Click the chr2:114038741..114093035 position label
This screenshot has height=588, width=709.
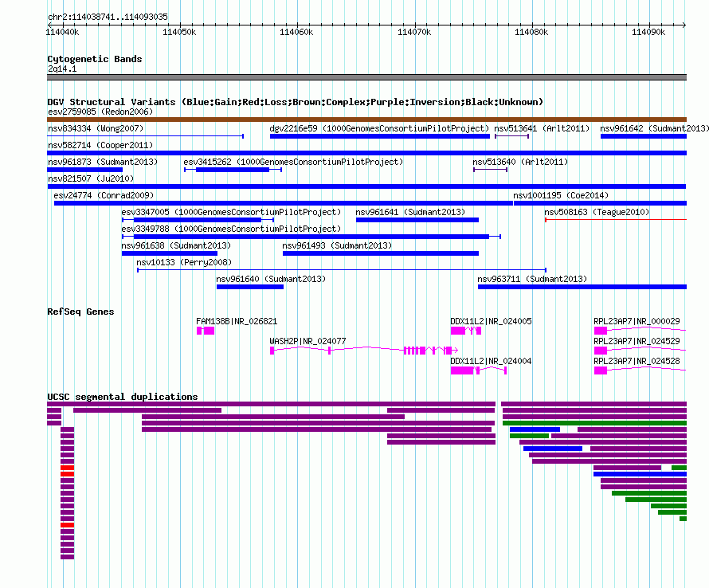(x=108, y=18)
